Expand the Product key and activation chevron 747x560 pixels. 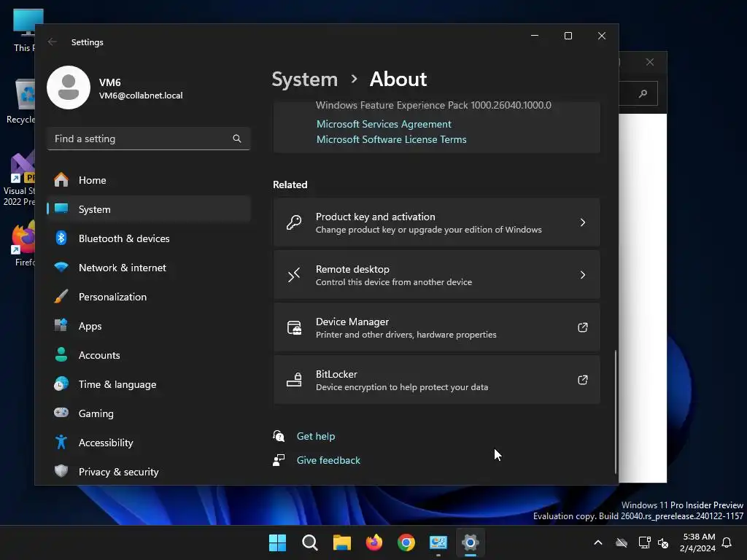point(583,222)
